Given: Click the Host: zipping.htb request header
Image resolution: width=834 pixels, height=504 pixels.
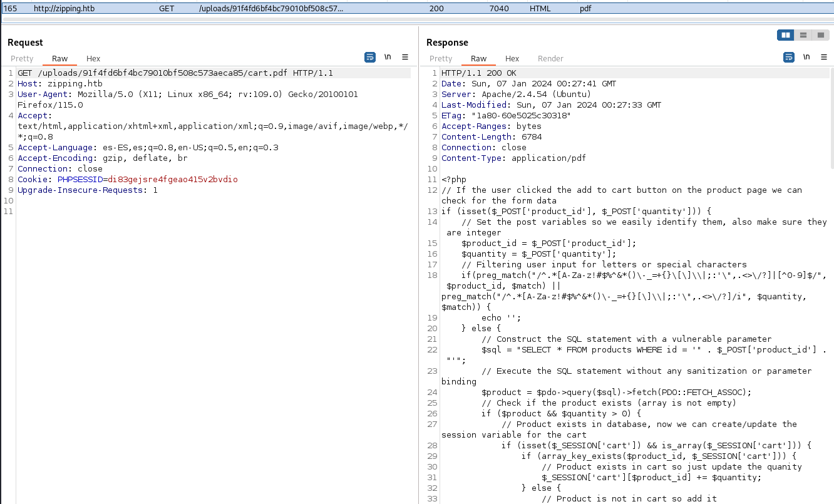Looking at the screenshot, I should (x=60, y=84).
